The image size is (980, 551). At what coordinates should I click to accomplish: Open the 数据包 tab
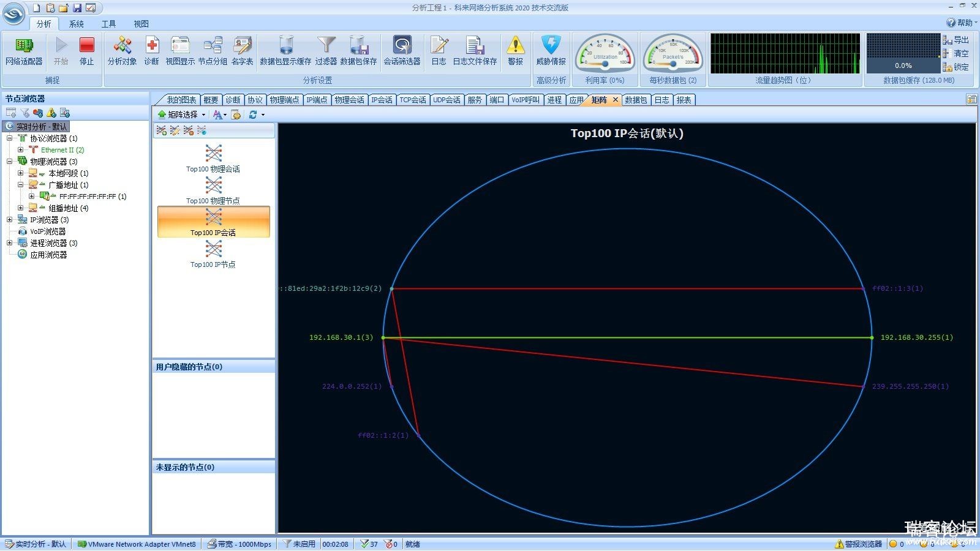636,100
